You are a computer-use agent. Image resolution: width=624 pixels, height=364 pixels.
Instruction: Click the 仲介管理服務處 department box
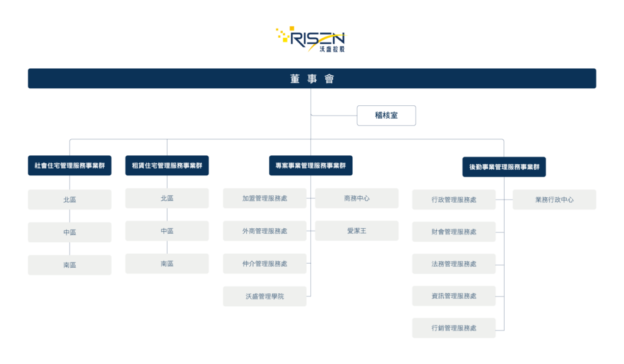pyautogui.click(x=266, y=263)
